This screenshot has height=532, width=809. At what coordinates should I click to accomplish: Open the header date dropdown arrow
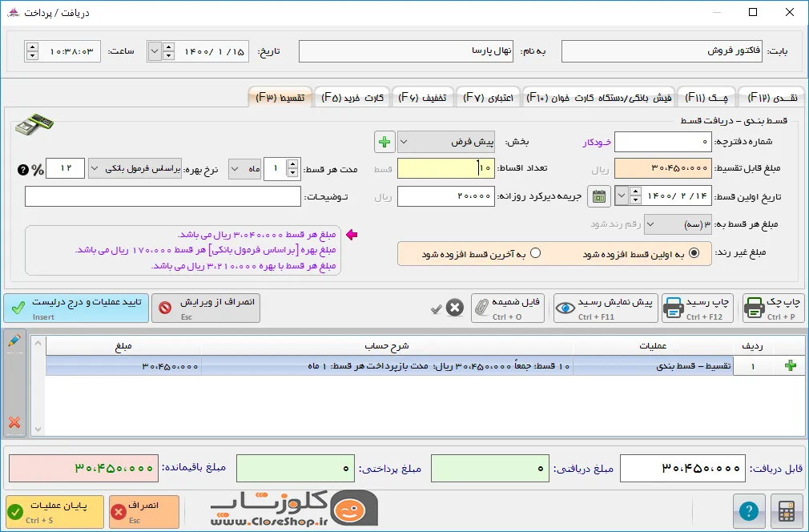[155, 51]
